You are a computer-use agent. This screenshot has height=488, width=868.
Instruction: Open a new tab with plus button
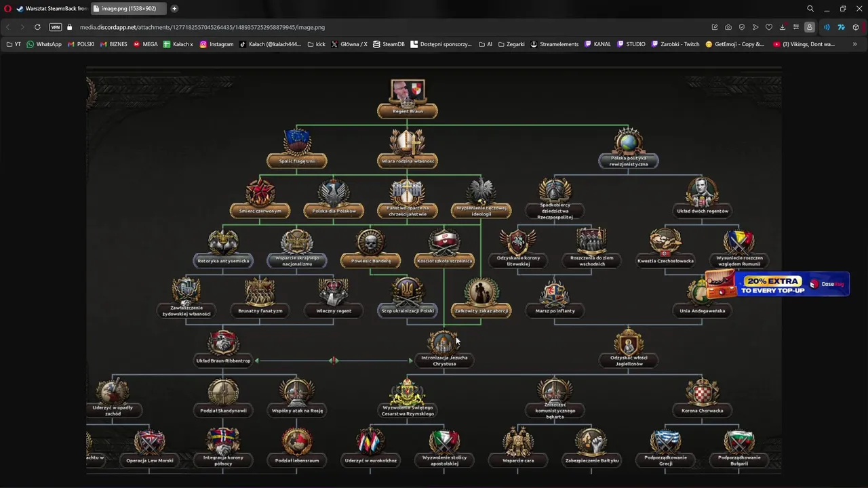point(174,9)
